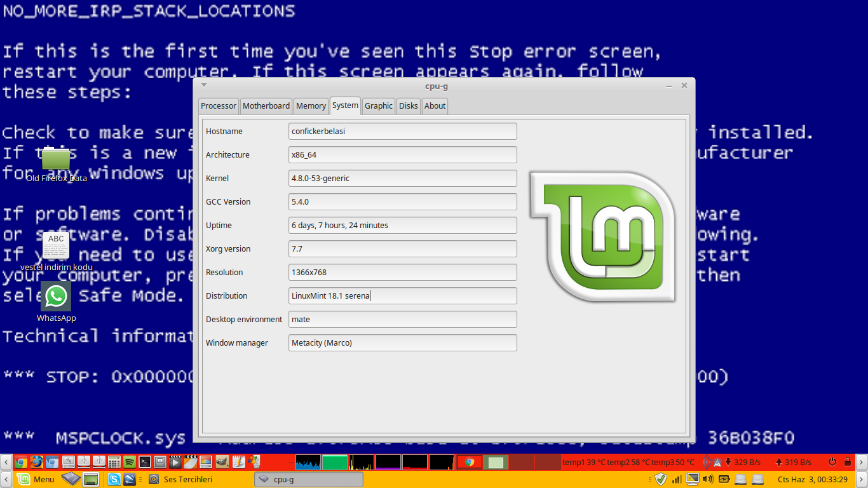Click the GCC Version field 5.4.0
868x488 pixels.
[x=403, y=201]
